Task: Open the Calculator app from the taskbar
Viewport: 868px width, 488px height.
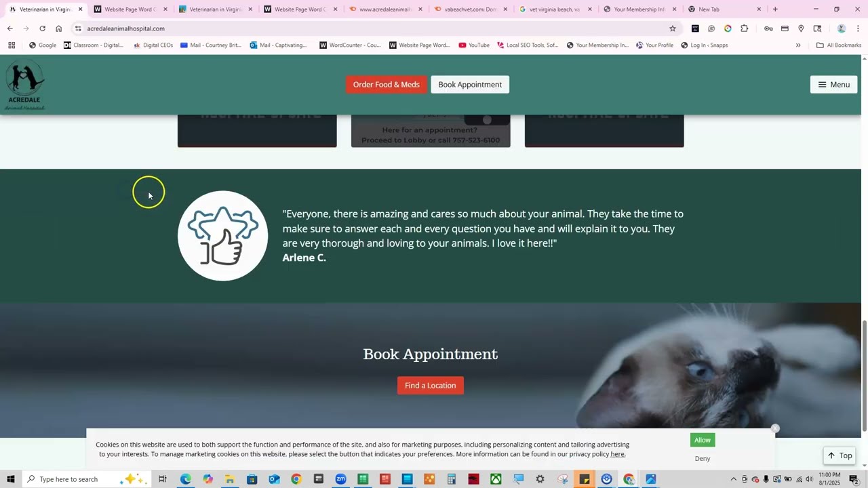Action: (x=451, y=479)
